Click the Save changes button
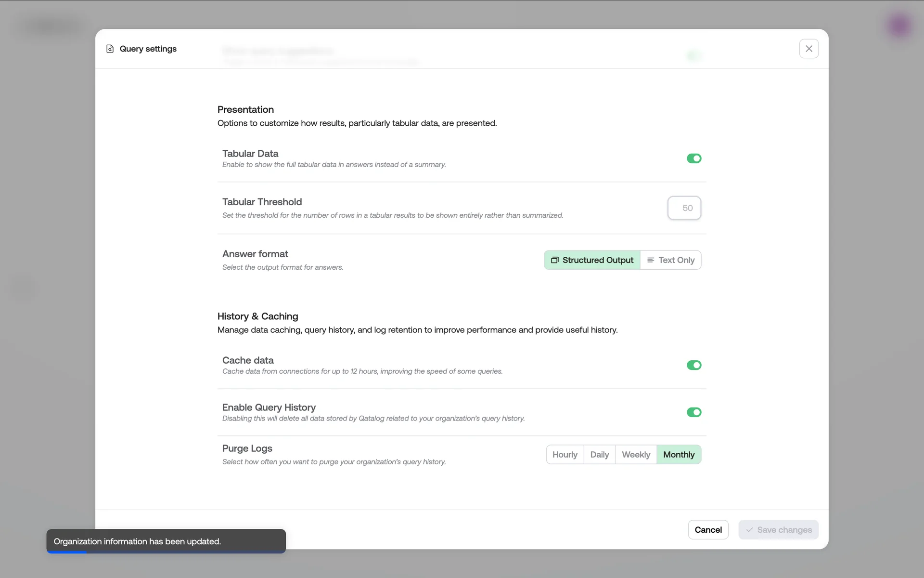 tap(778, 530)
